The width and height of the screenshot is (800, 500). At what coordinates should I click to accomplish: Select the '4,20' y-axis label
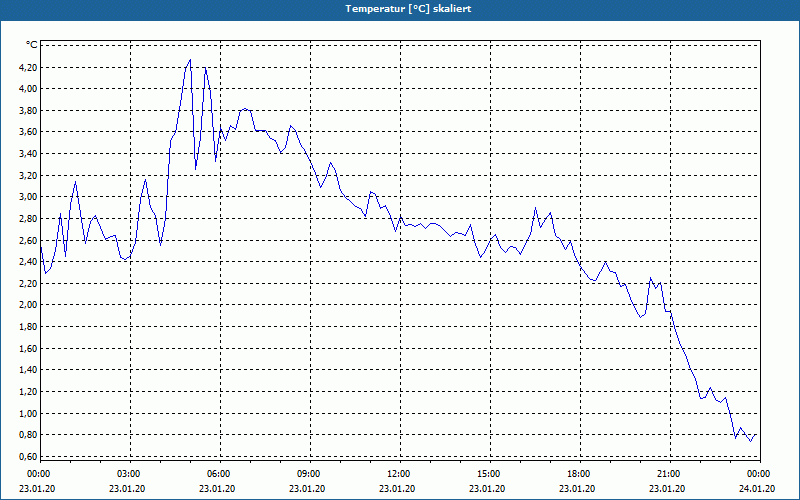tap(28, 67)
